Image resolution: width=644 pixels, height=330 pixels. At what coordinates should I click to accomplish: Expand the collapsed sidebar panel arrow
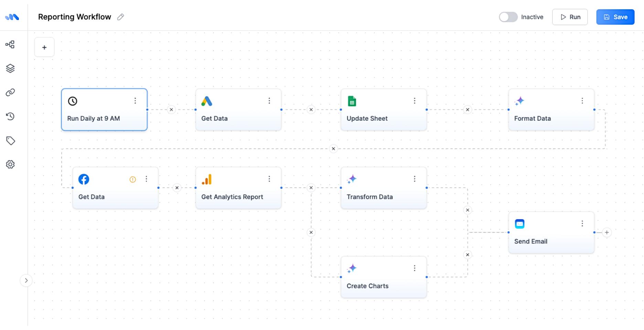coord(26,280)
